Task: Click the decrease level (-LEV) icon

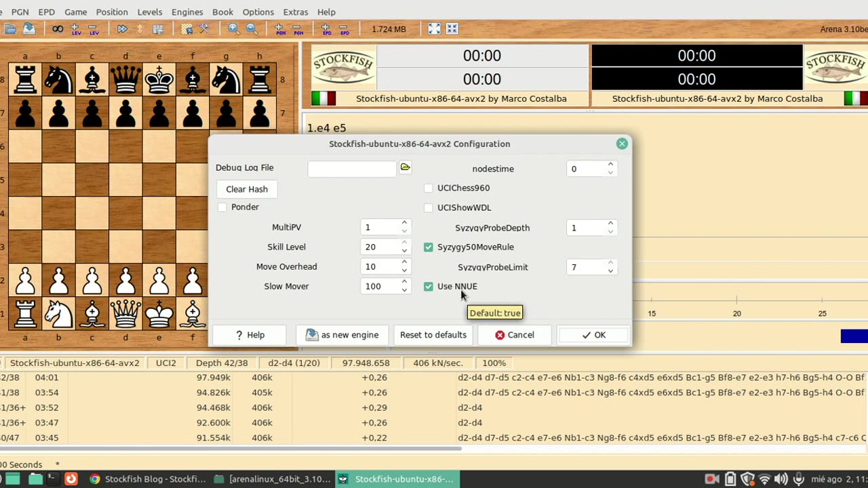Action: pos(94,29)
